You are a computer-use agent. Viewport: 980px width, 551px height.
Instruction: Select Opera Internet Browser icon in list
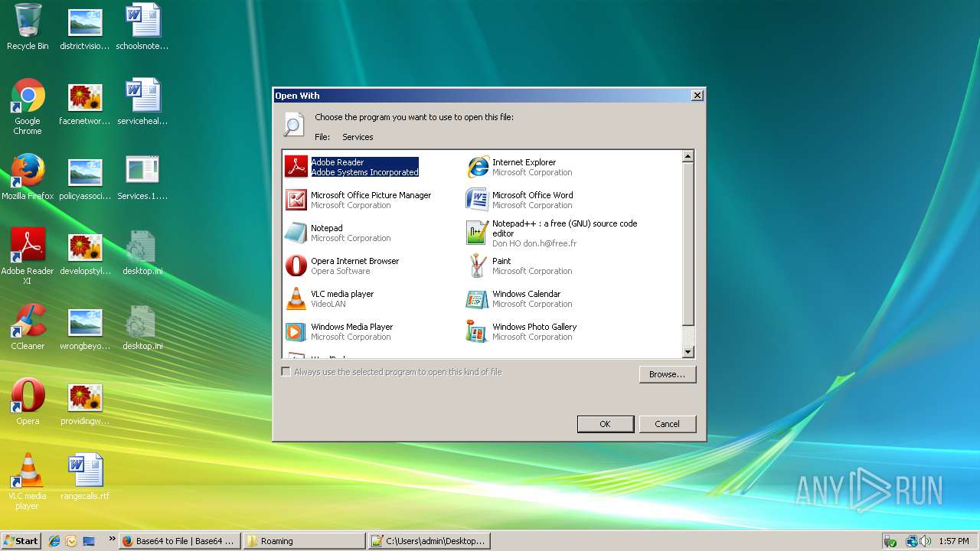pyautogui.click(x=296, y=266)
